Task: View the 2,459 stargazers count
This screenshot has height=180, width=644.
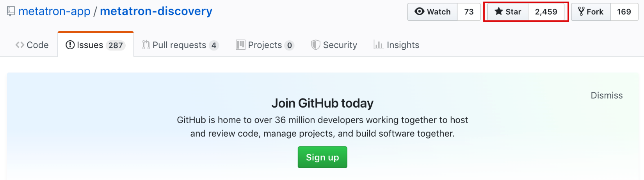Action: [x=546, y=12]
